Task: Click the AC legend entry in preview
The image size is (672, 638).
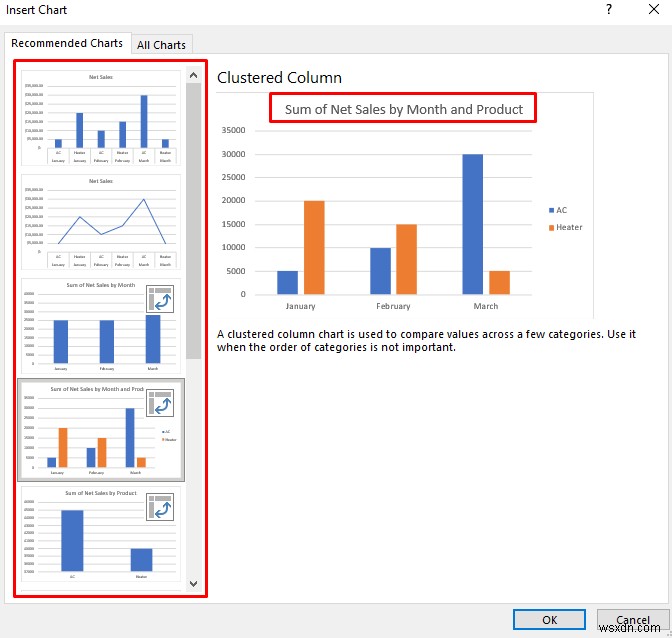Action: tap(558, 210)
